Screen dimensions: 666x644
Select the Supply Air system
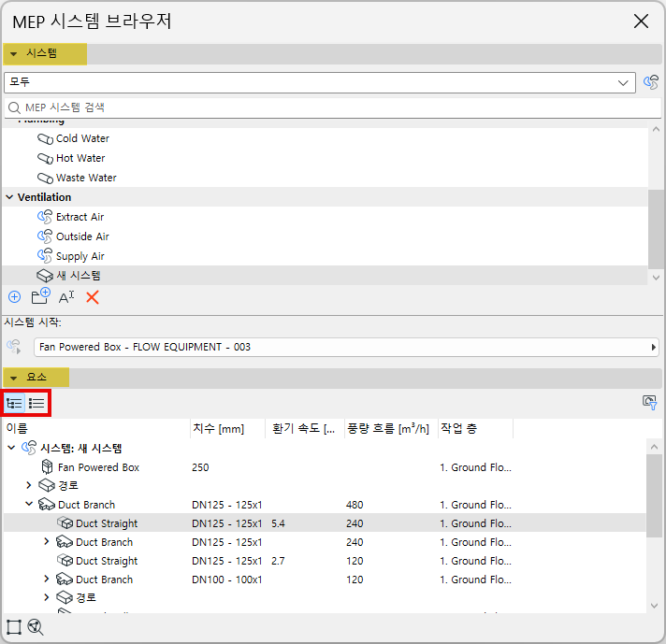pyautogui.click(x=325, y=256)
